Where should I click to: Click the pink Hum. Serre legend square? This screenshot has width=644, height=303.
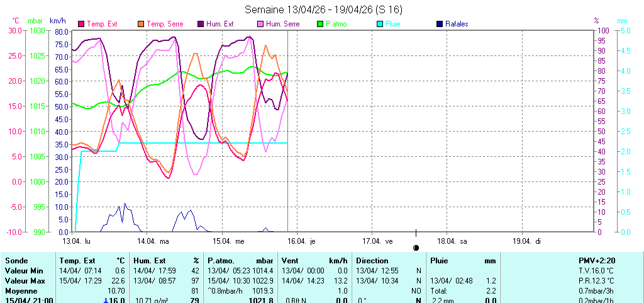[x=260, y=24]
